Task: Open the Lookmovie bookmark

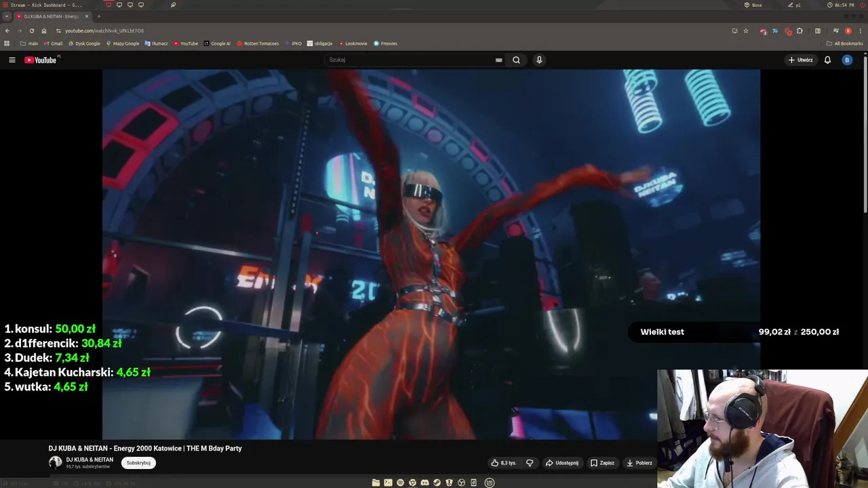Action: coord(353,43)
